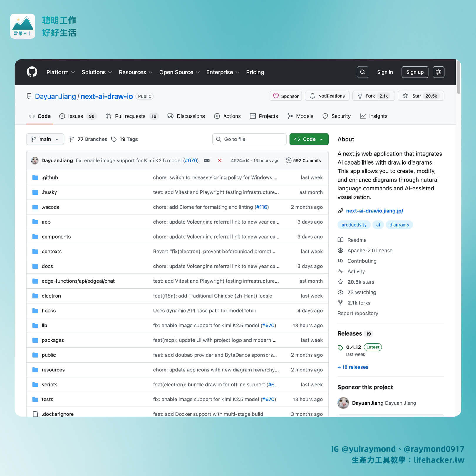View history via 592 Commits clock icon
The width and height of the screenshot is (476, 476).
click(288, 160)
